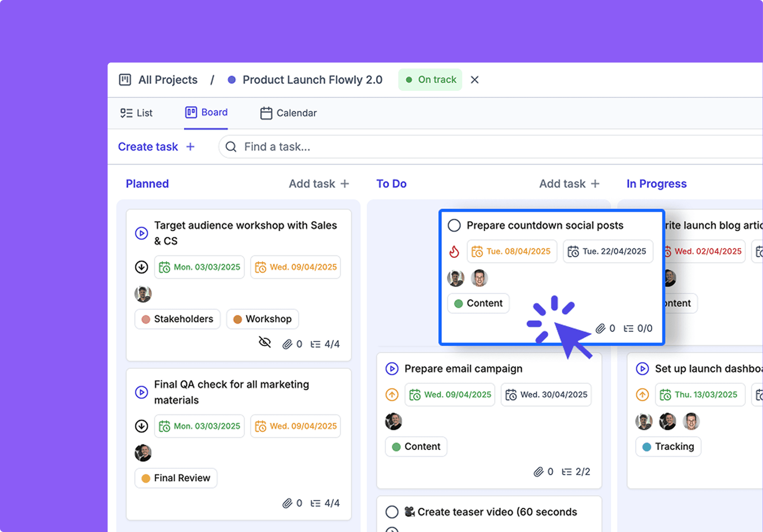This screenshot has width=763, height=532.
Task: Add a task to the To Do column
Action: click(x=570, y=184)
